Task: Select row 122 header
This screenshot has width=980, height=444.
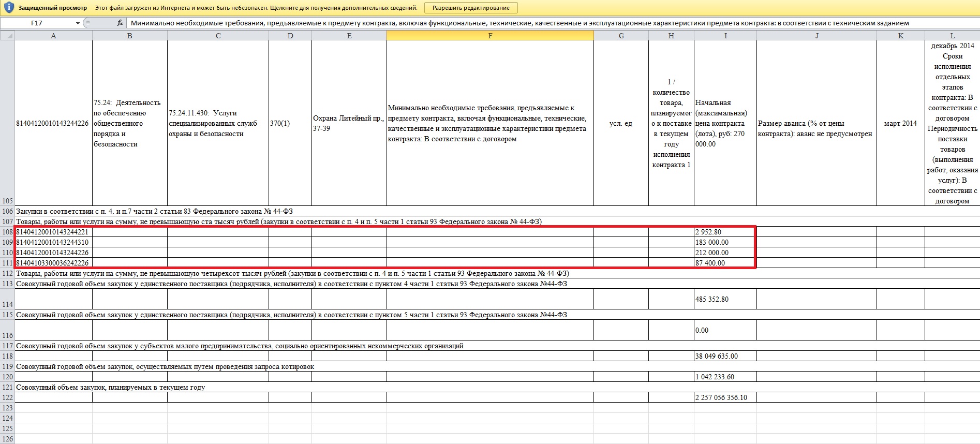Action: tap(7, 397)
